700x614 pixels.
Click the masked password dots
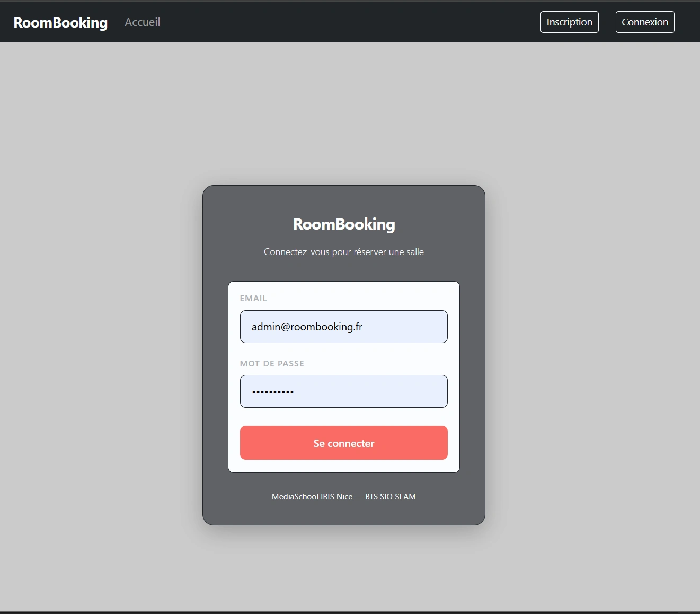pyautogui.click(x=272, y=391)
